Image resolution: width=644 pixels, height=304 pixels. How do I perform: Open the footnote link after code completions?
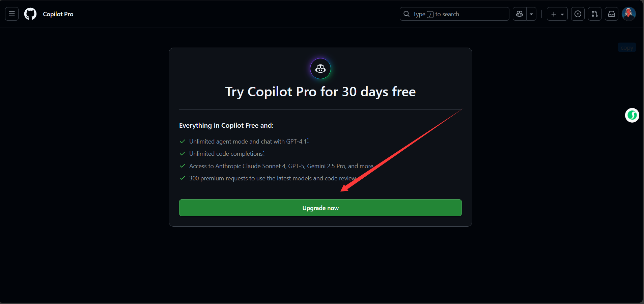(x=263, y=152)
